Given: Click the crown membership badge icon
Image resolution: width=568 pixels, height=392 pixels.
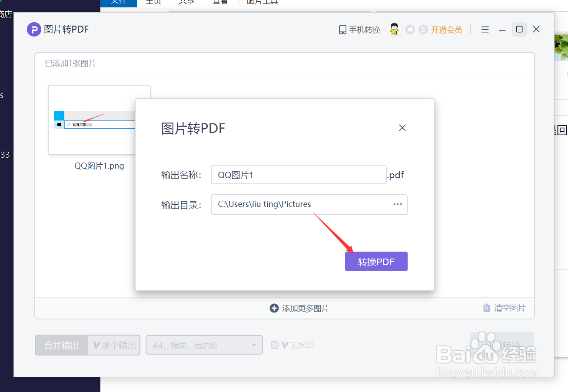Looking at the screenshot, I should pyautogui.click(x=410, y=29).
